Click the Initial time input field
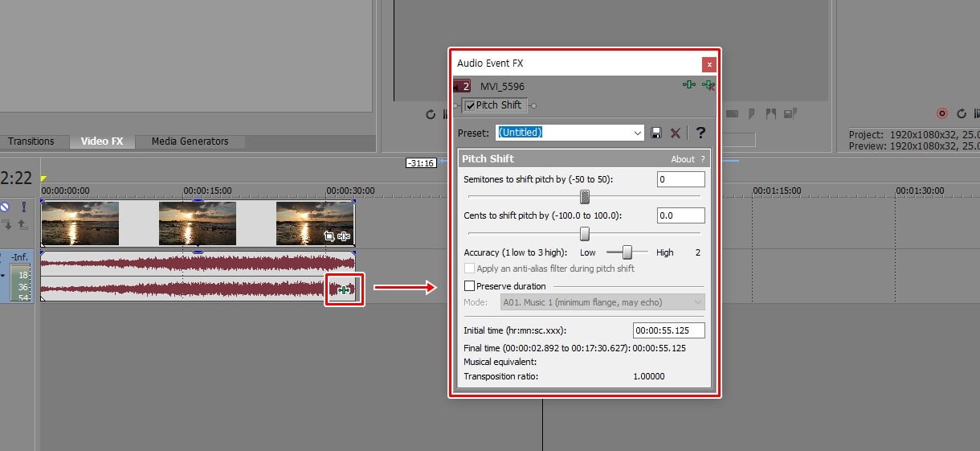This screenshot has height=451, width=980. pos(668,330)
